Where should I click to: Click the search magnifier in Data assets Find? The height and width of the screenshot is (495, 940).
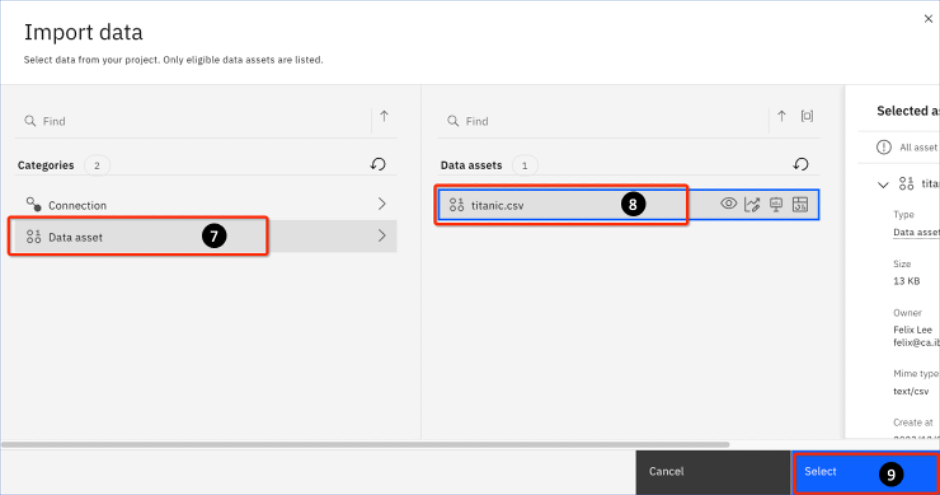coord(453,121)
